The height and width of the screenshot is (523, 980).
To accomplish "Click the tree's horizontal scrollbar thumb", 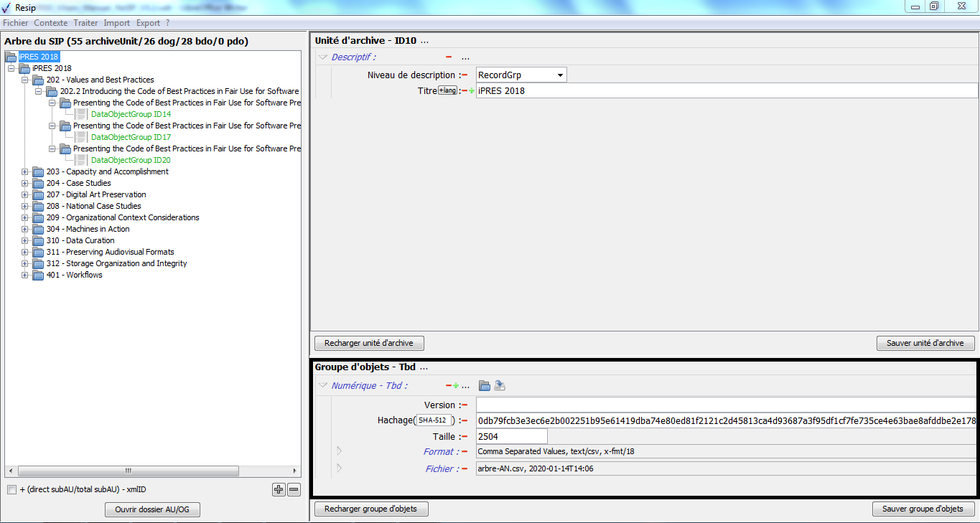I will [128, 471].
